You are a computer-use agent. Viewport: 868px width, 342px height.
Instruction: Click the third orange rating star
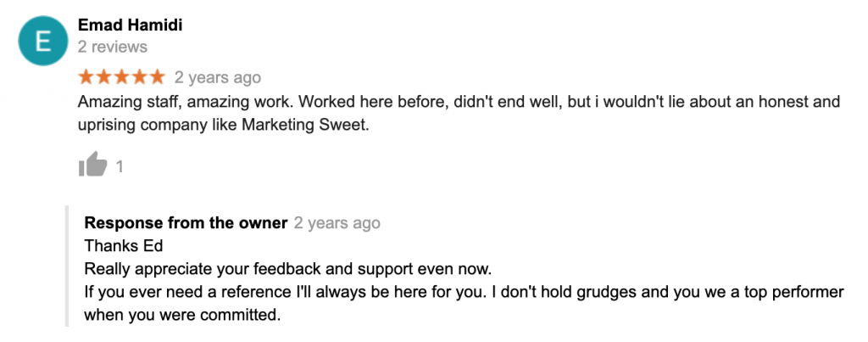[x=121, y=77]
